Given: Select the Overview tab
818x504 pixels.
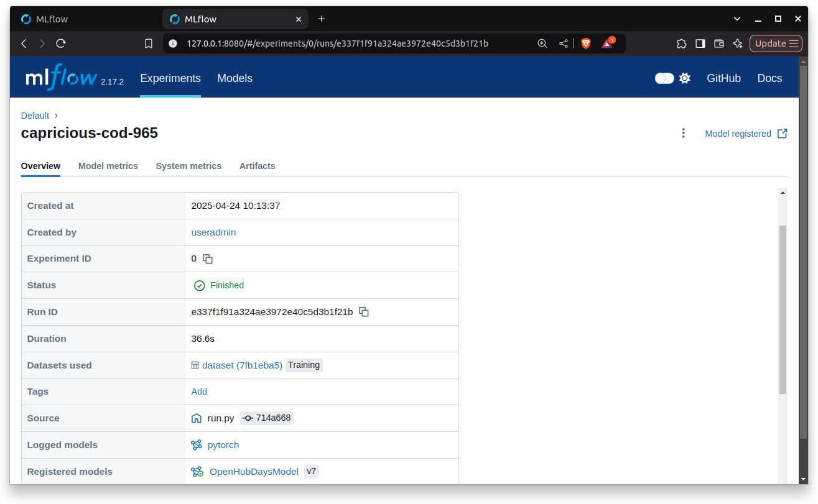Looking at the screenshot, I should pyautogui.click(x=40, y=166).
